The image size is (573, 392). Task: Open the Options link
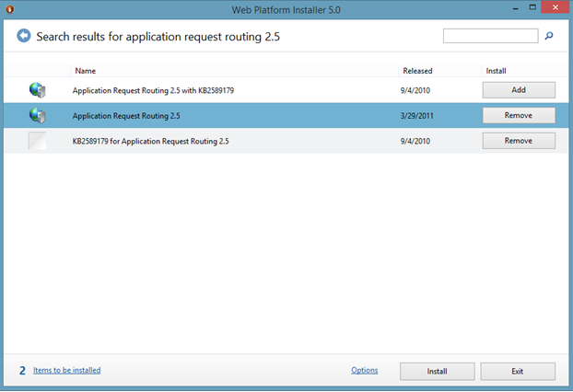coord(365,371)
